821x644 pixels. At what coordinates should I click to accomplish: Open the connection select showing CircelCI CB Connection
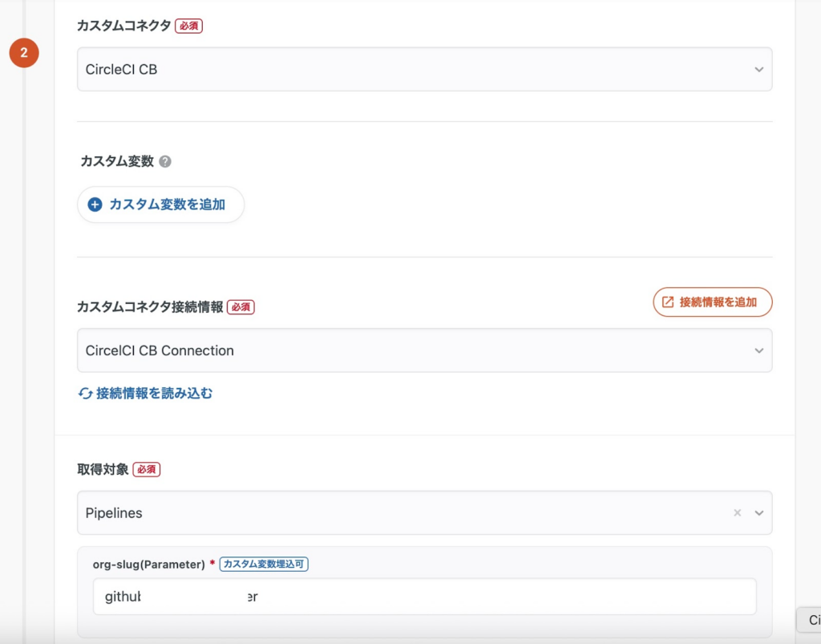[x=401, y=350]
